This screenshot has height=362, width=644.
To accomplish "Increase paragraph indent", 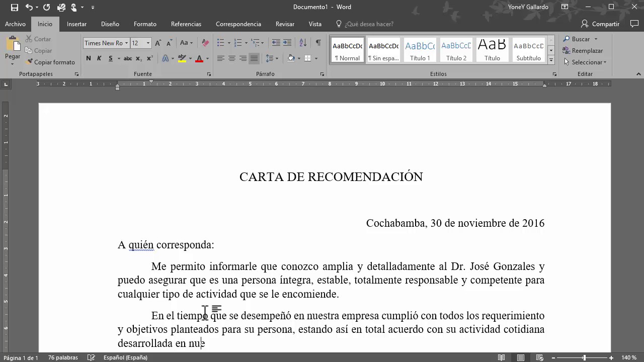I will [287, 43].
